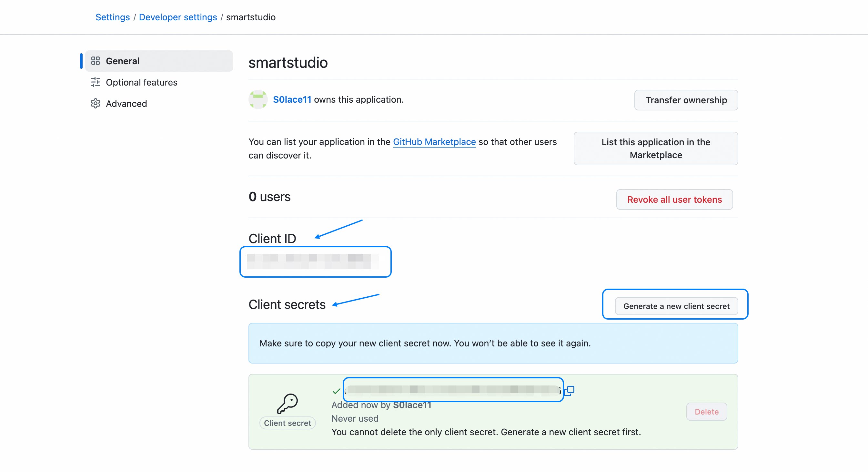868x472 pixels.
Task: Click the General grid icon
Action: 96,61
